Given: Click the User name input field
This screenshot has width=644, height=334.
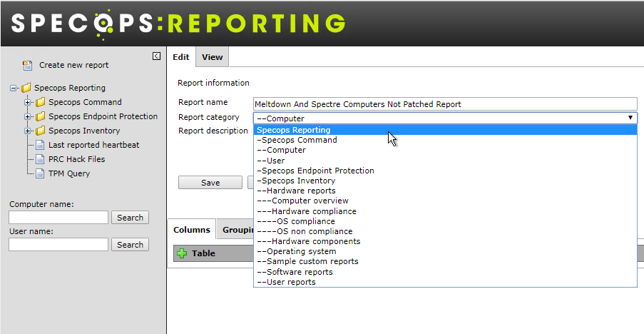Looking at the screenshot, I should point(58,245).
